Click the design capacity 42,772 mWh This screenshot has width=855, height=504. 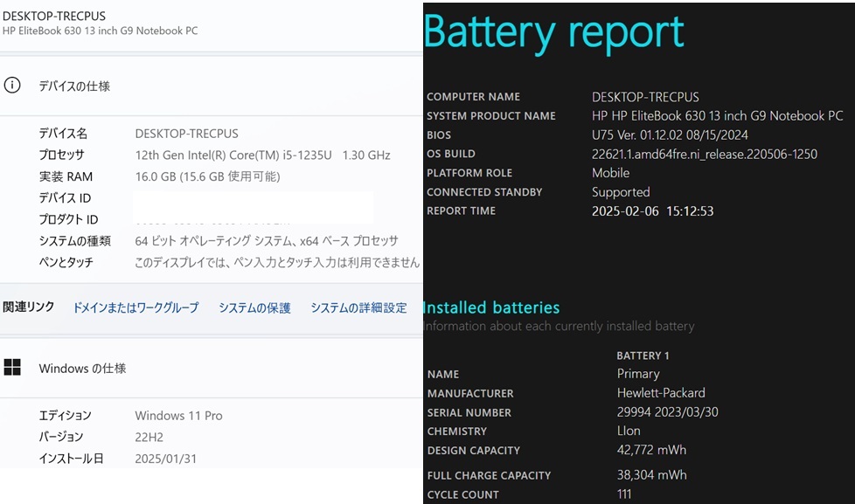point(651,450)
